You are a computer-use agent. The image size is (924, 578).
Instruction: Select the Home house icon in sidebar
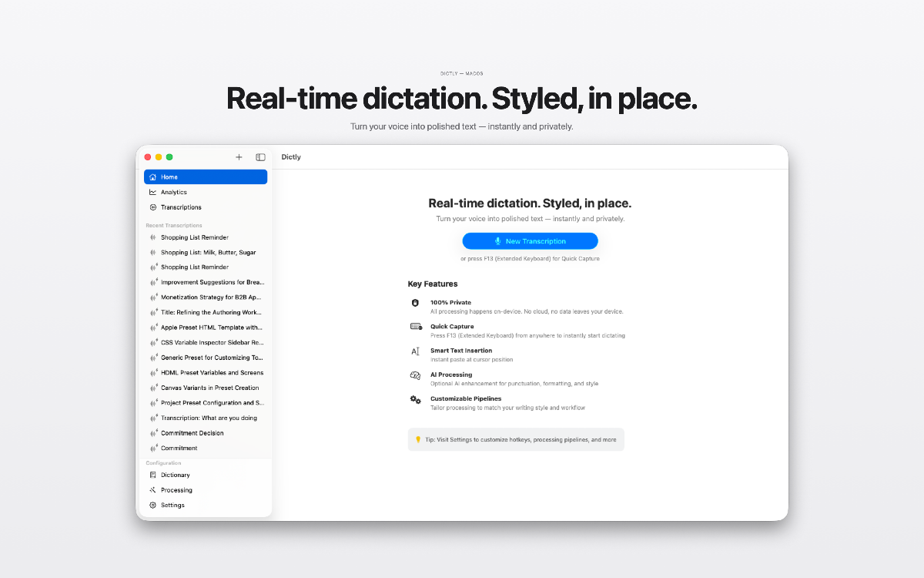tap(152, 176)
